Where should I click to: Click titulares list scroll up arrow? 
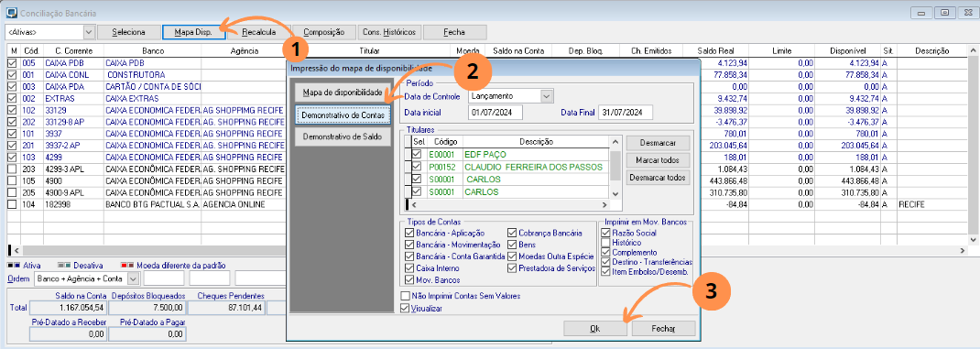[615, 142]
